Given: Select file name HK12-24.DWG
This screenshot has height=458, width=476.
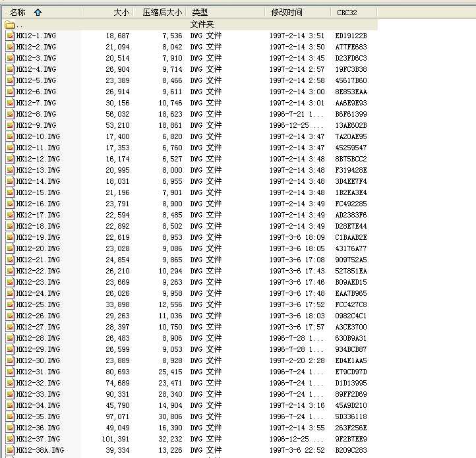Looking at the screenshot, I should 38,293.
